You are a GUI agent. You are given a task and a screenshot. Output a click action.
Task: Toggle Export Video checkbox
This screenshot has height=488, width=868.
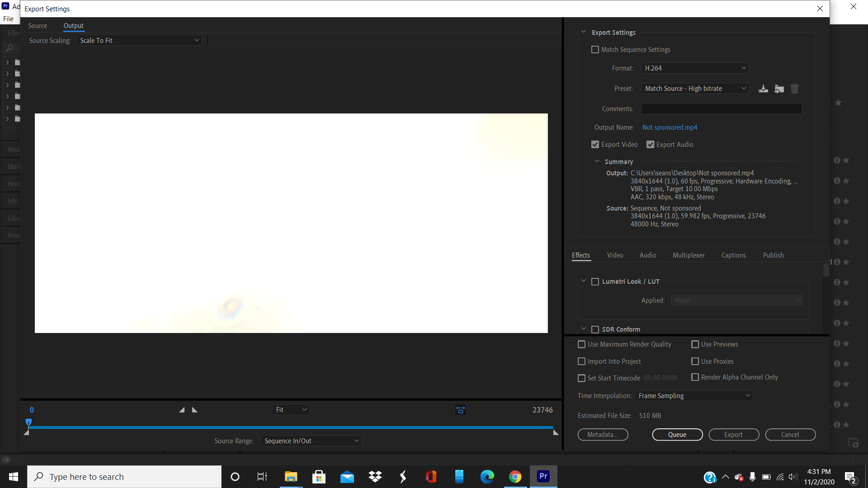click(x=594, y=144)
